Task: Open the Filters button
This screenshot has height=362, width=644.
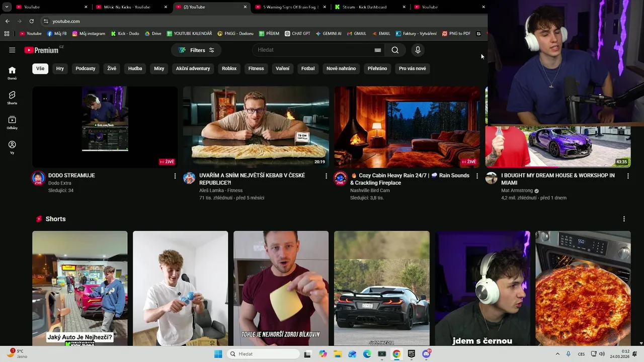Action: click(x=196, y=50)
